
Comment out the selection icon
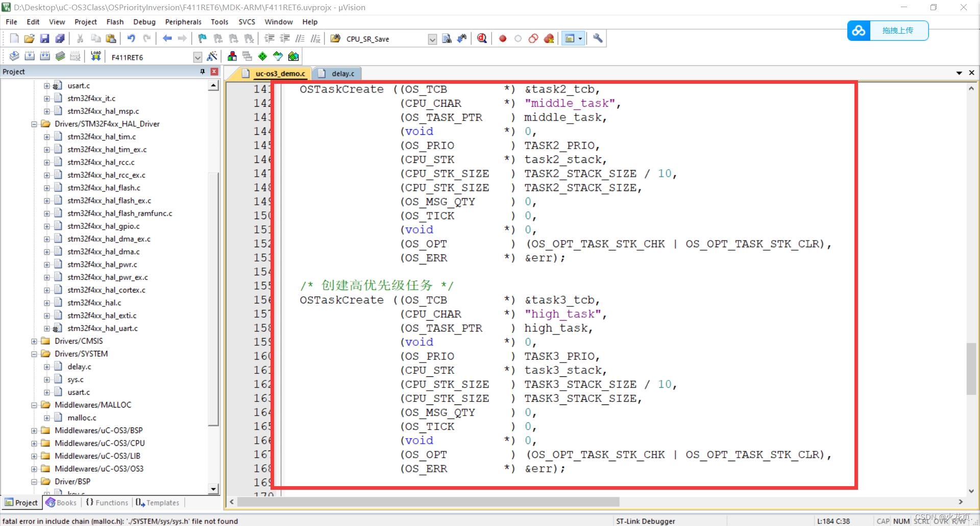click(300, 38)
